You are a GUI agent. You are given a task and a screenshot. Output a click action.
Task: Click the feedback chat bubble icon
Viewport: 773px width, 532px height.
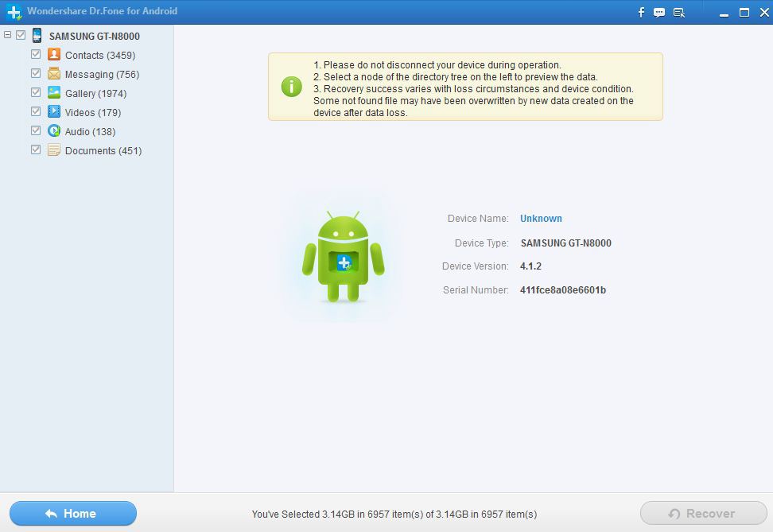pos(659,12)
